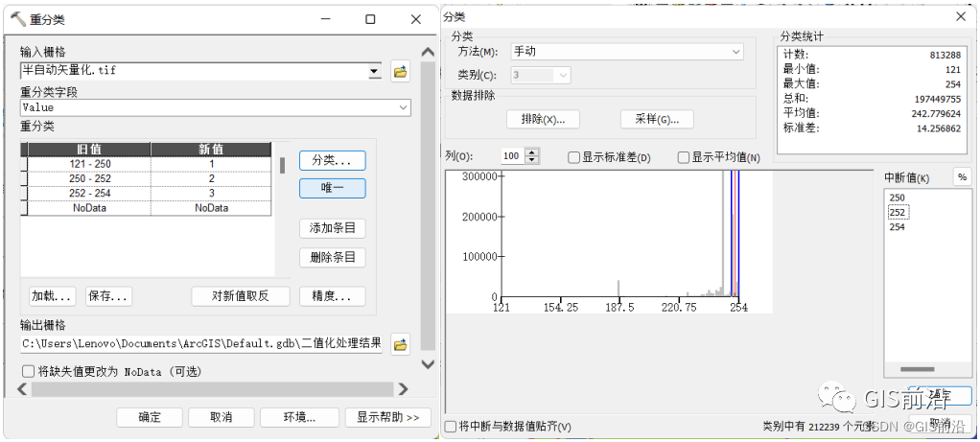Click the scroll down arrow of Reclassify panel
Viewport: 980px width, 442px height.
click(428, 363)
